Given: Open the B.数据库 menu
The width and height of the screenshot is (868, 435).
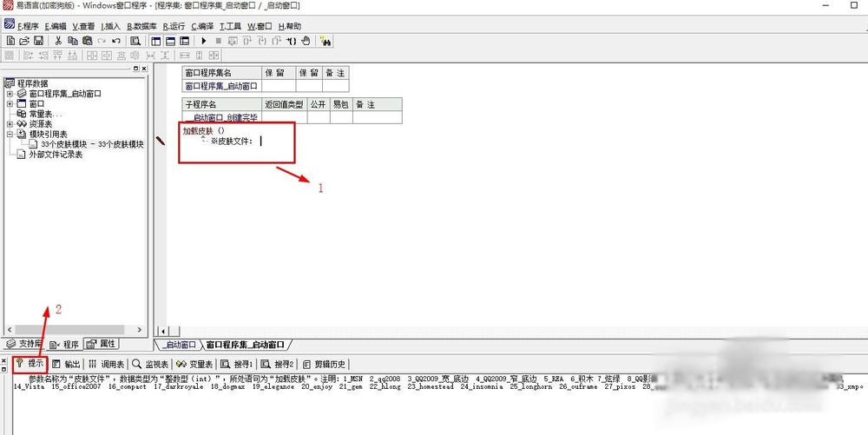Looking at the screenshot, I should [141, 26].
